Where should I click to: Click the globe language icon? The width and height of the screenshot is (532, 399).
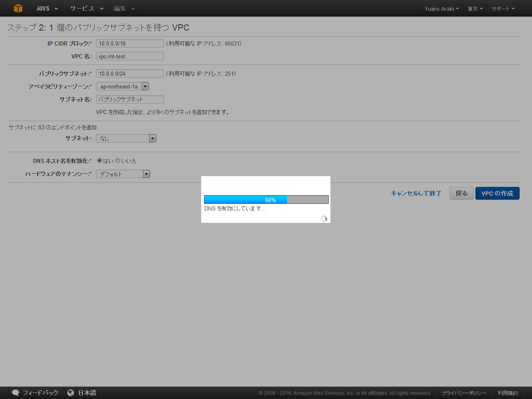[71, 393]
